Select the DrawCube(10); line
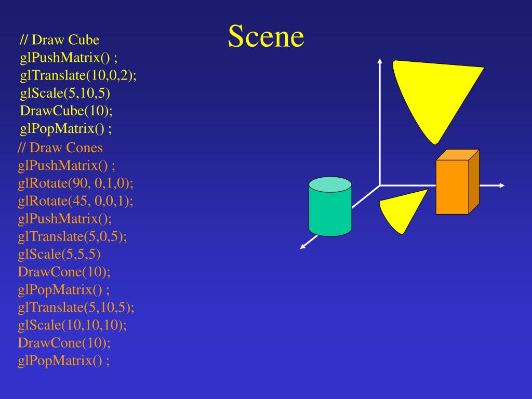This screenshot has height=399, width=532. pyautogui.click(x=66, y=111)
